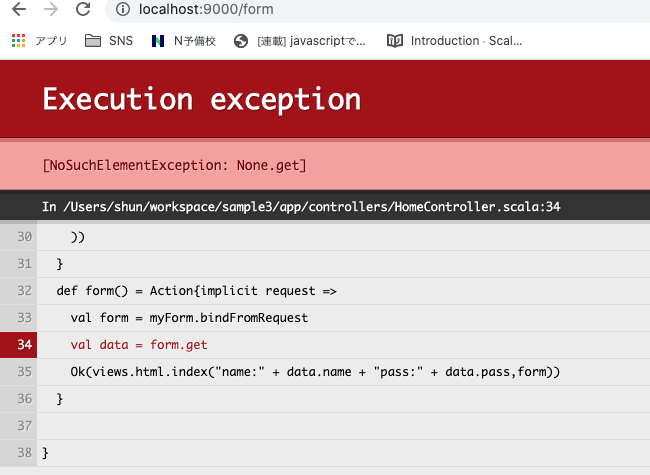Open the N予備校 bookmark
Image resolution: width=650 pixels, height=475 pixels.
pos(184,41)
